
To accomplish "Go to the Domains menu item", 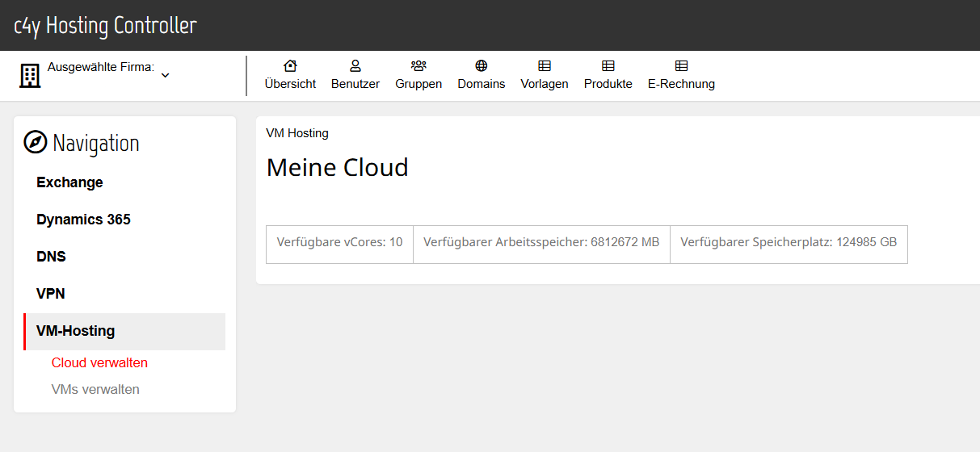I will pyautogui.click(x=482, y=75).
